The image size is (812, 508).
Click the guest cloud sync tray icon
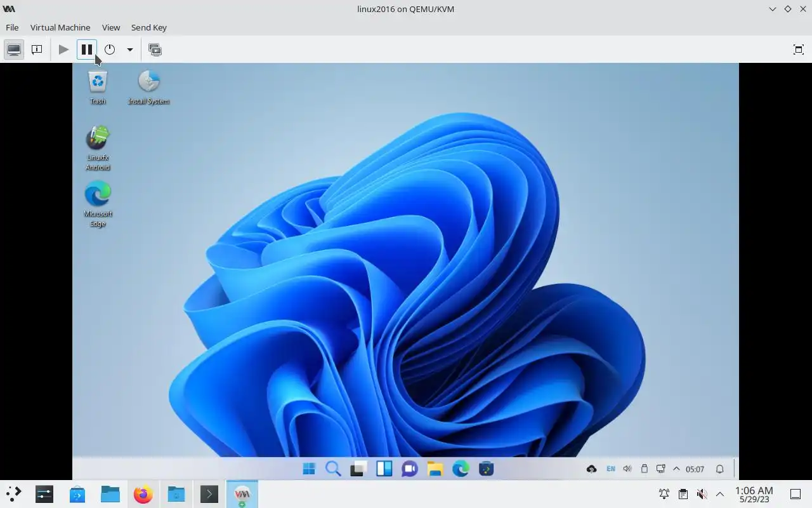pos(591,469)
